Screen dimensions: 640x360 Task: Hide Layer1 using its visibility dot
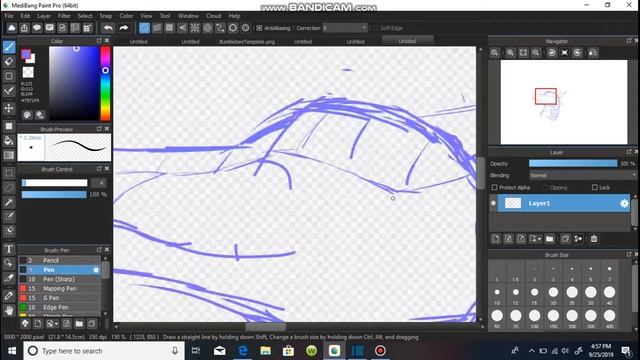[493, 203]
